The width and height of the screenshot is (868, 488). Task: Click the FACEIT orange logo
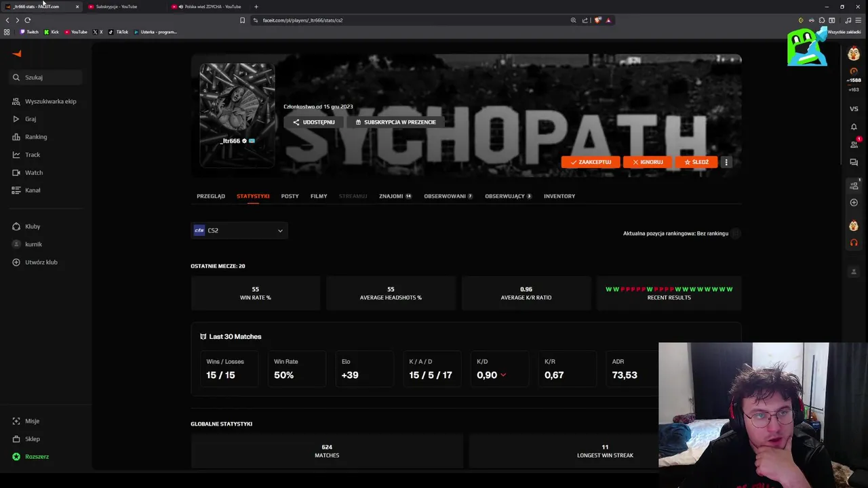pyautogui.click(x=17, y=54)
